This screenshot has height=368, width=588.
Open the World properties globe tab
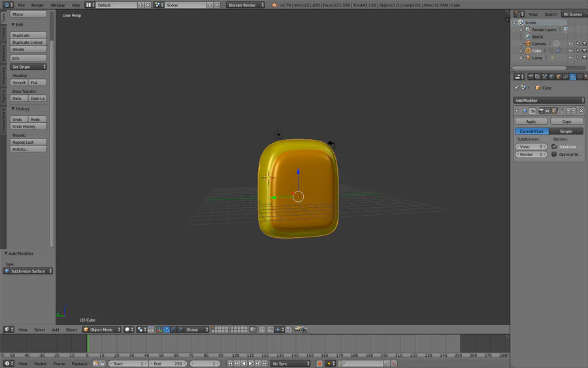(551, 77)
